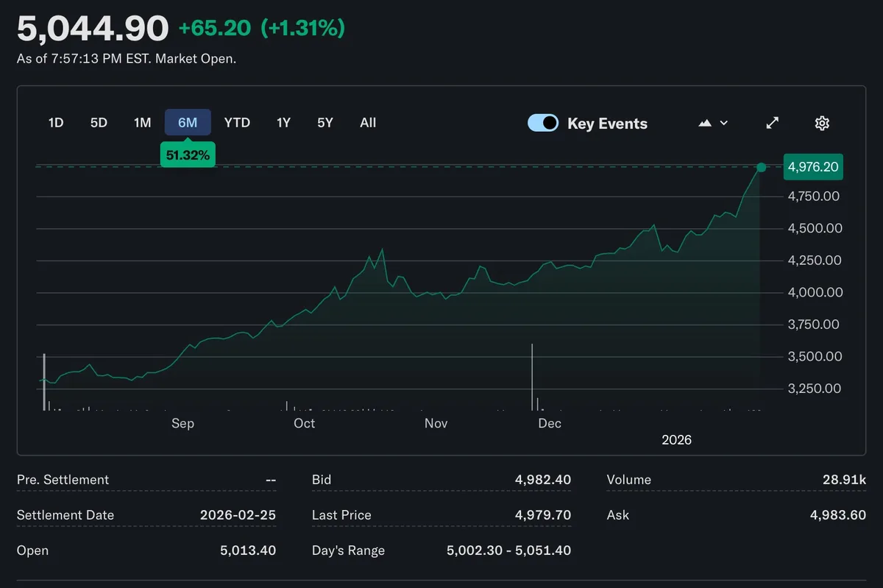Select the 1D time range
The width and height of the screenshot is (883, 588).
coord(56,123)
